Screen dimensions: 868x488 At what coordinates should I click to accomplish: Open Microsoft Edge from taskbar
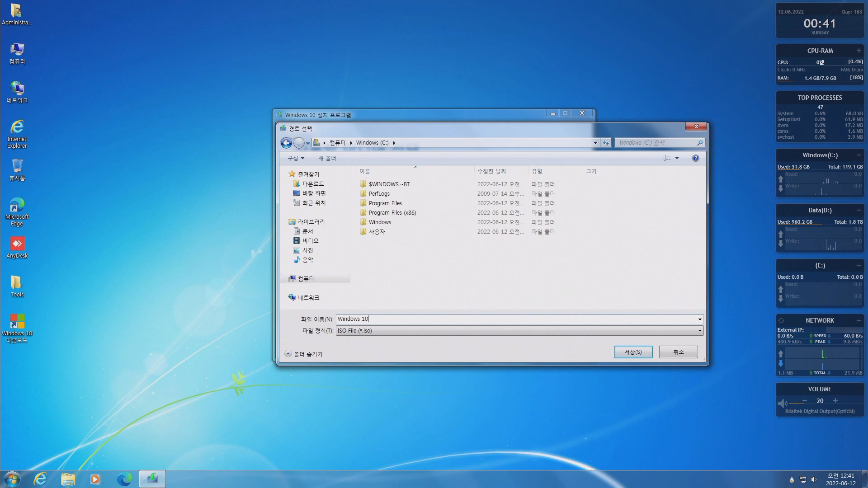coord(124,479)
